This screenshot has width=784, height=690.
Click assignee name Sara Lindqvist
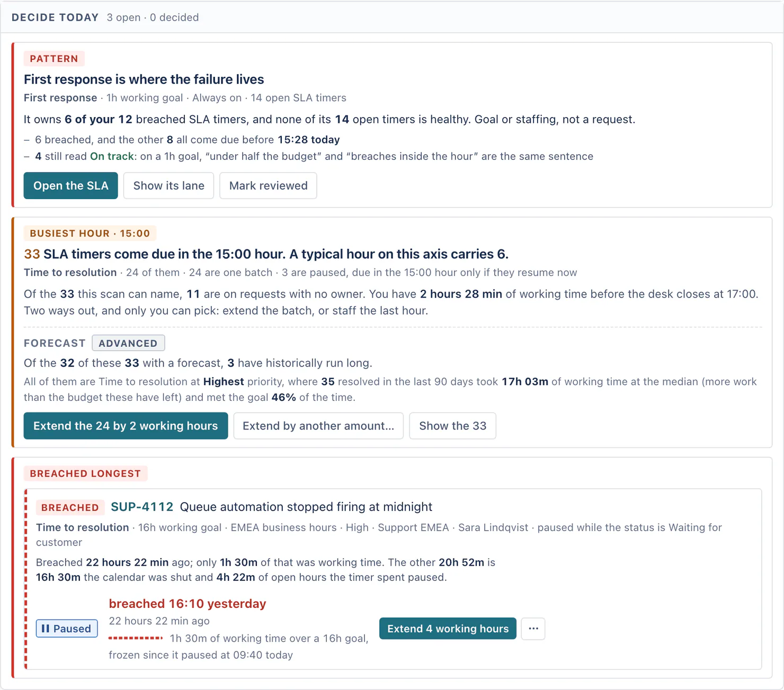493,527
